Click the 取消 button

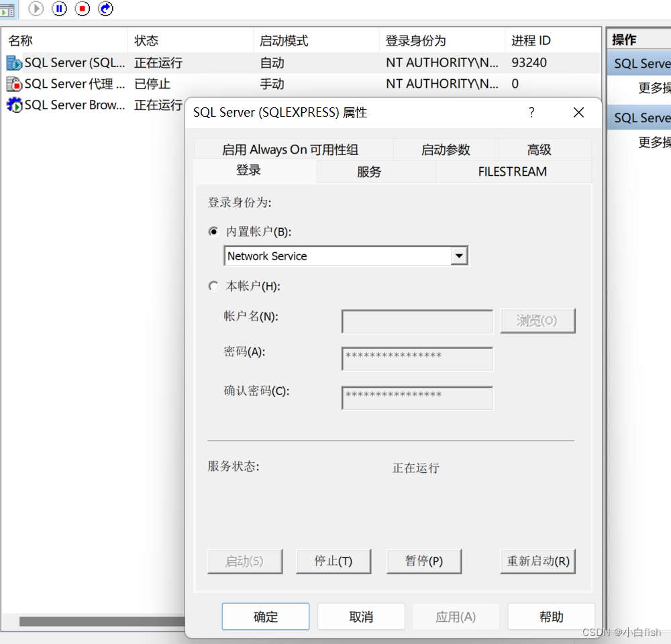point(361,616)
